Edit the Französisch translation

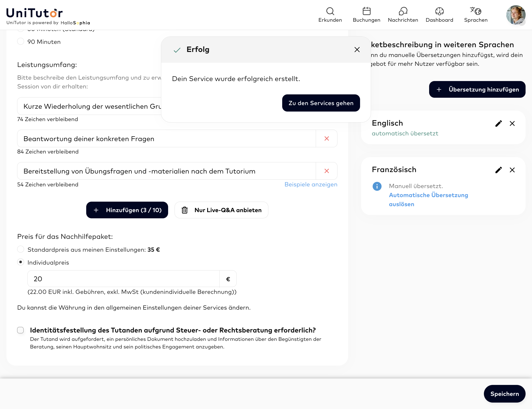[498, 170]
